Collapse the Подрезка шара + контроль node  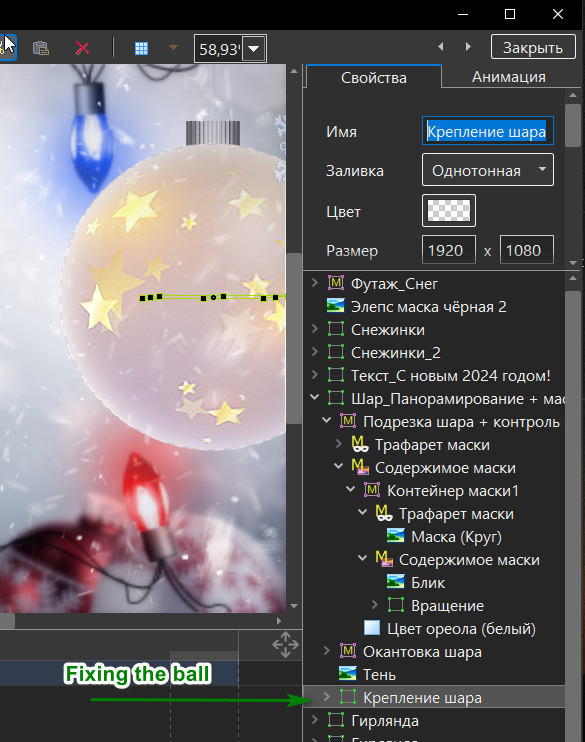327,421
